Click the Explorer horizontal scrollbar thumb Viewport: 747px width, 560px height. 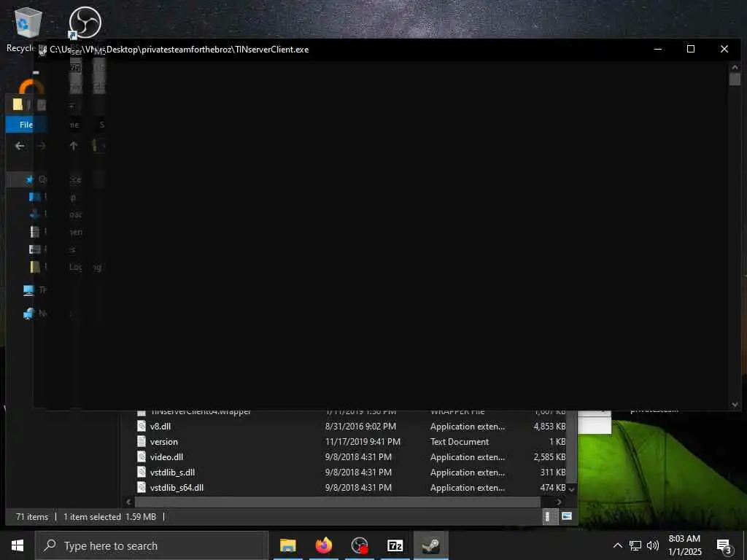click(338, 502)
